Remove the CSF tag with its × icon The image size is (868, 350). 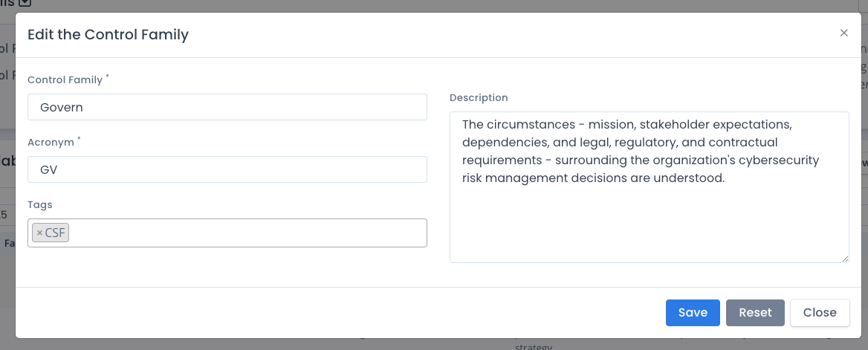pyautogui.click(x=39, y=233)
